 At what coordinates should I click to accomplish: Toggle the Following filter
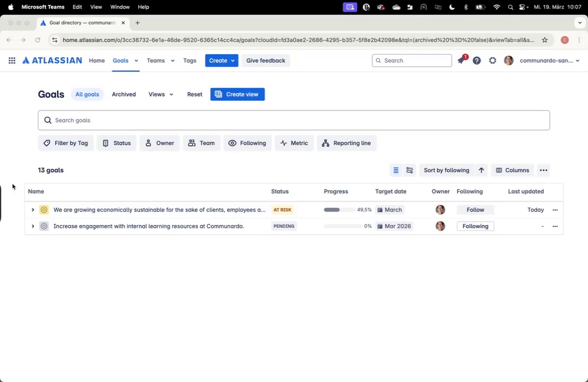click(x=247, y=143)
